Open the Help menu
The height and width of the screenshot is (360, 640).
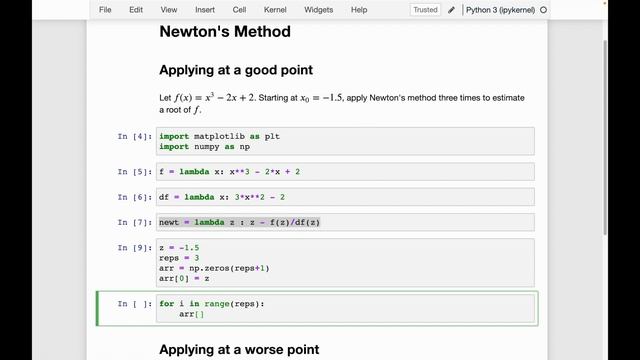tap(359, 10)
